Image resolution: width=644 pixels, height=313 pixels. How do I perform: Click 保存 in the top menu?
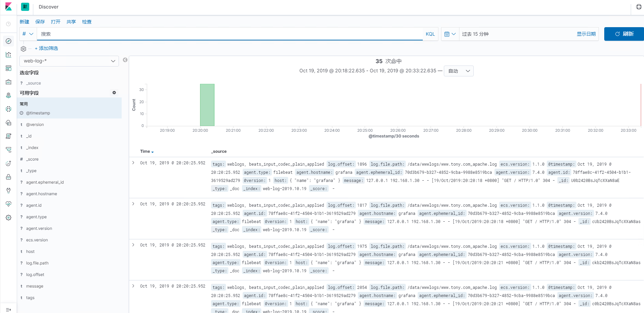40,22
